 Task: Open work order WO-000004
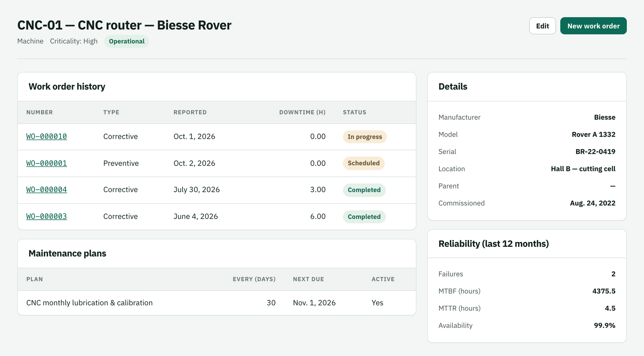[x=47, y=190]
